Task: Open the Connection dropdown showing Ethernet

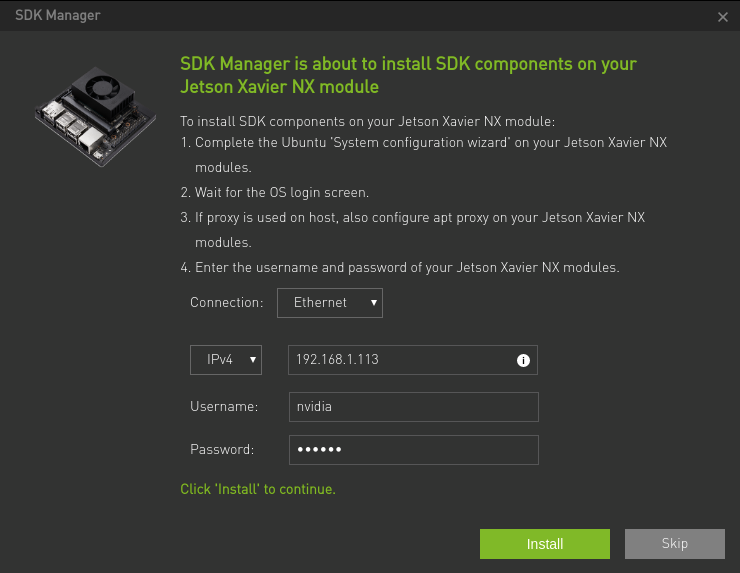Action: (329, 303)
